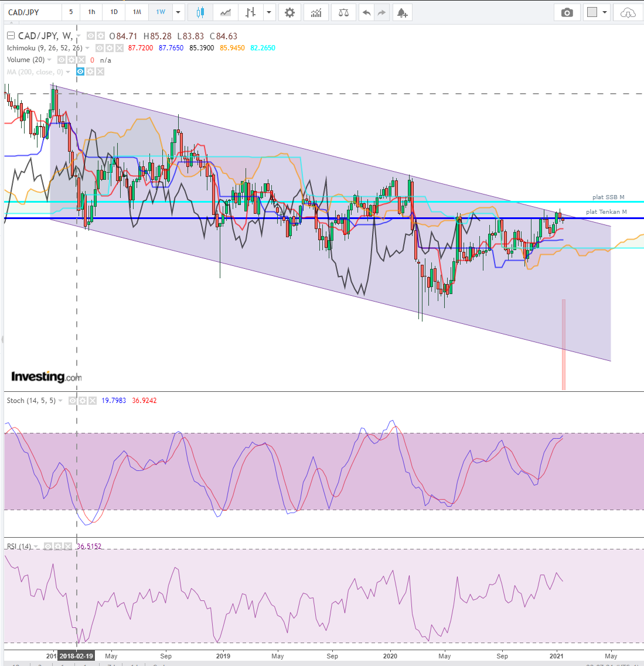644x666 pixels.
Task: Open the indicators menu icon
Action: (x=316, y=12)
